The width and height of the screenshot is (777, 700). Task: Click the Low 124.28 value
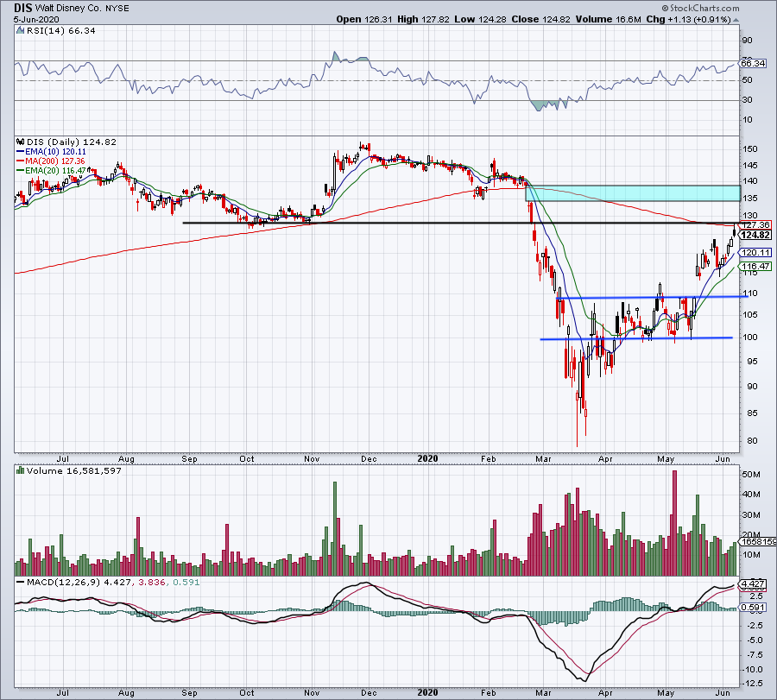(x=480, y=19)
